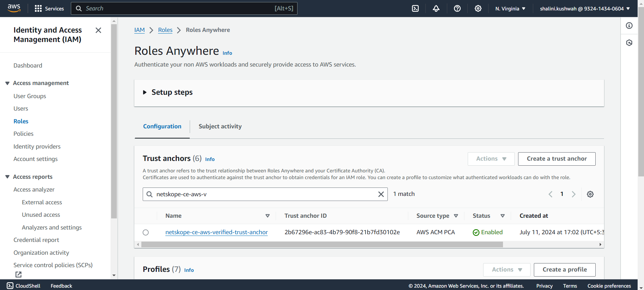This screenshot has height=290, width=644.
Task: Click Create a trust anchor button
Action: click(x=557, y=159)
